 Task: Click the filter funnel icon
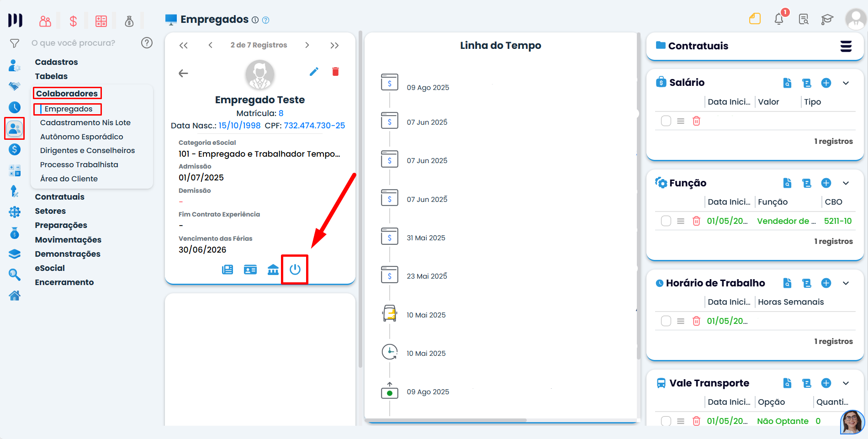pyautogui.click(x=15, y=43)
